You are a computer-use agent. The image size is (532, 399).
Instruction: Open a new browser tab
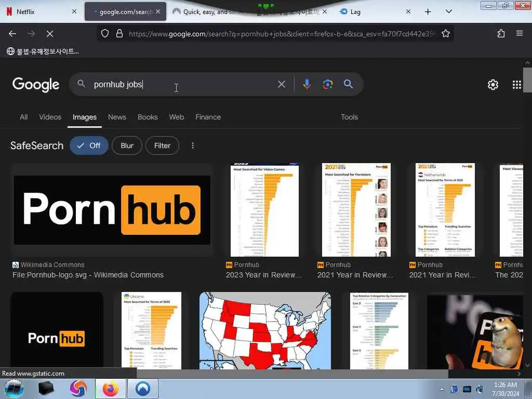[x=428, y=12]
